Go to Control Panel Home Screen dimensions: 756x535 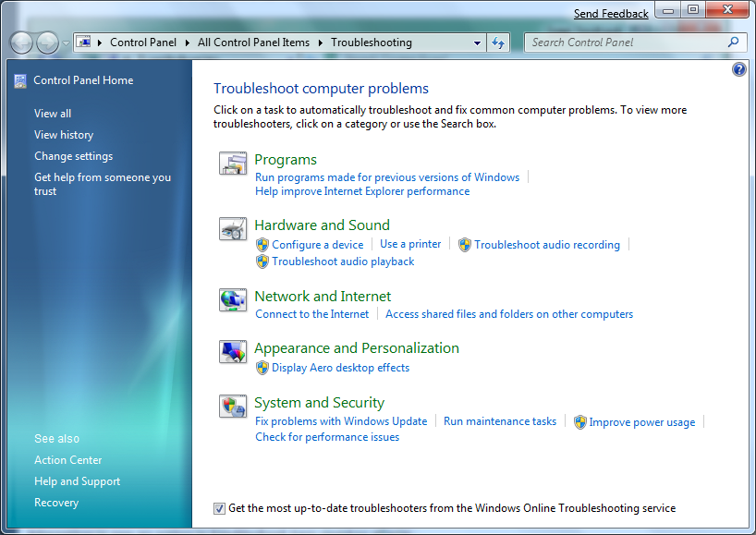click(83, 80)
